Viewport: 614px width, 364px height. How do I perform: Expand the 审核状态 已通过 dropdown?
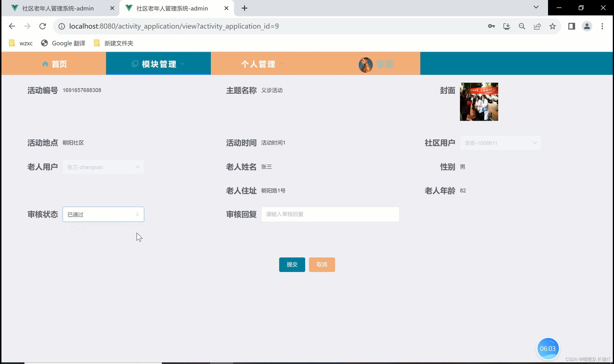103,214
